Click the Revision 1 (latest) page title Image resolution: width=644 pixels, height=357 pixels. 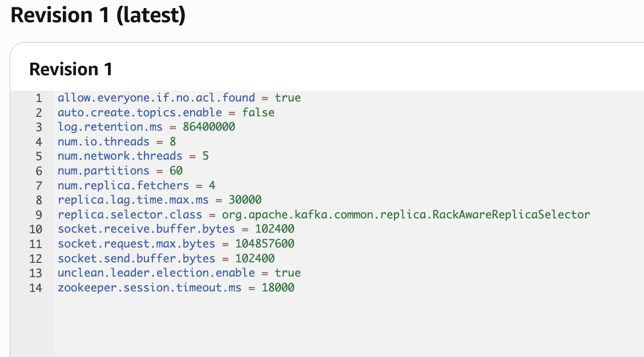point(98,15)
